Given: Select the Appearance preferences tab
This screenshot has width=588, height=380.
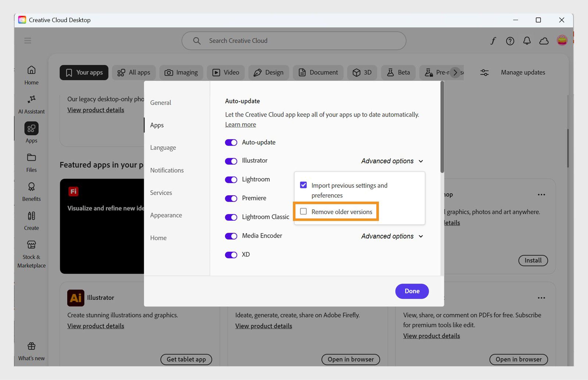Looking at the screenshot, I should coord(166,215).
